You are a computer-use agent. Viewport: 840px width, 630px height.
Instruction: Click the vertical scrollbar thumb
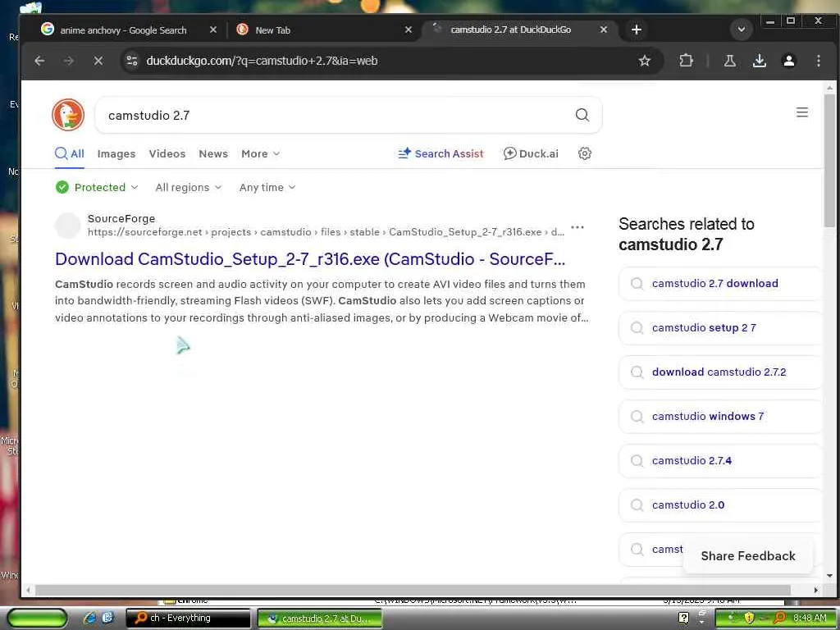click(829, 161)
